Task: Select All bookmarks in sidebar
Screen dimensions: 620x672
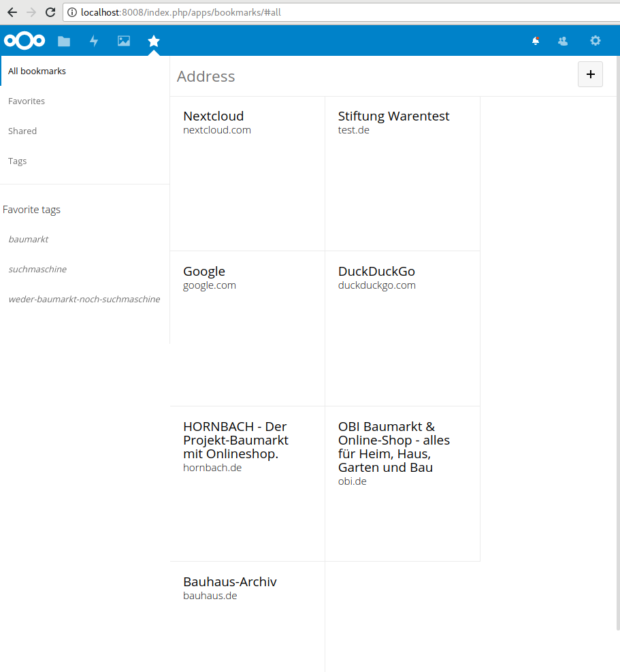Action: (85, 71)
